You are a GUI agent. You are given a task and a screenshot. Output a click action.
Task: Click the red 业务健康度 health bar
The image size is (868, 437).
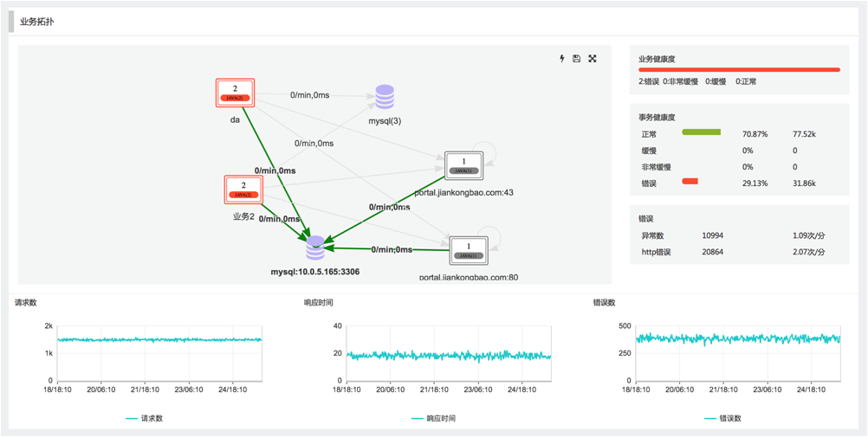(739, 69)
